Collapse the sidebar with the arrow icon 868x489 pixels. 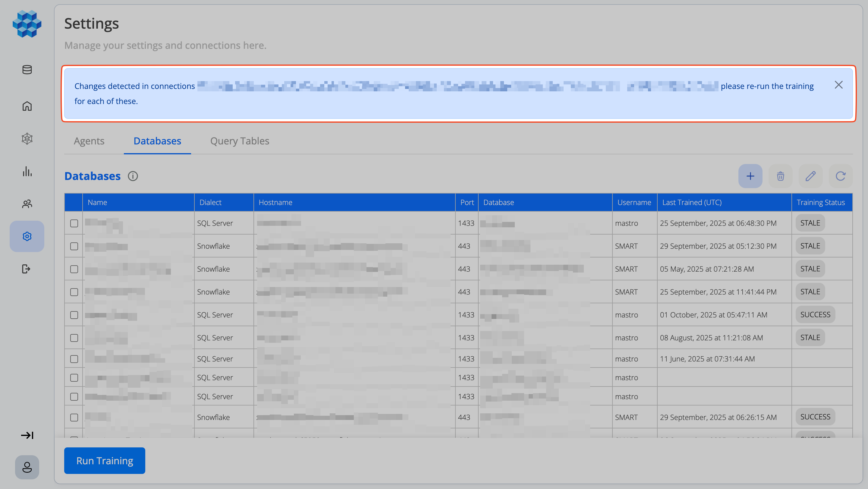[x=27, y=435]
